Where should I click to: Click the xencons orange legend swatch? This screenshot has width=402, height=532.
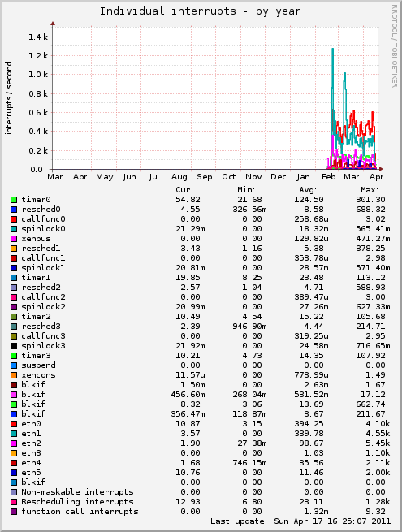tap(14, 375)
